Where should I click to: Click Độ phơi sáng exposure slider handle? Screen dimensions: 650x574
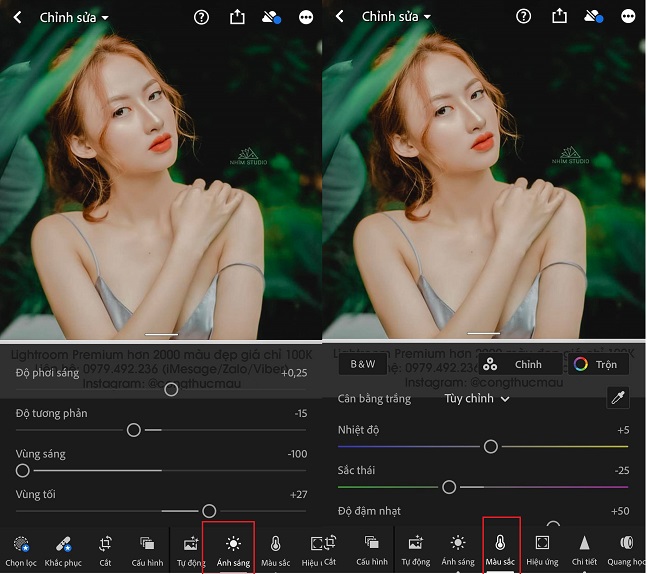click(x=171, y=389)
